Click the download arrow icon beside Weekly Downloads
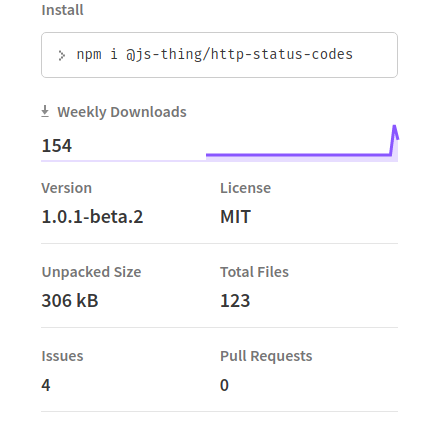Viewport: 432px width, 428px height. (x=45, y=112)
